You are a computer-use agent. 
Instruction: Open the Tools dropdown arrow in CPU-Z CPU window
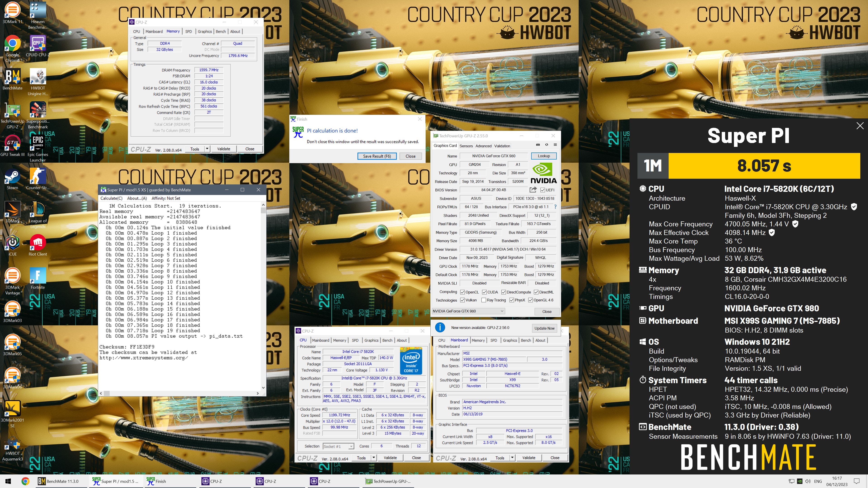(374, 458)
